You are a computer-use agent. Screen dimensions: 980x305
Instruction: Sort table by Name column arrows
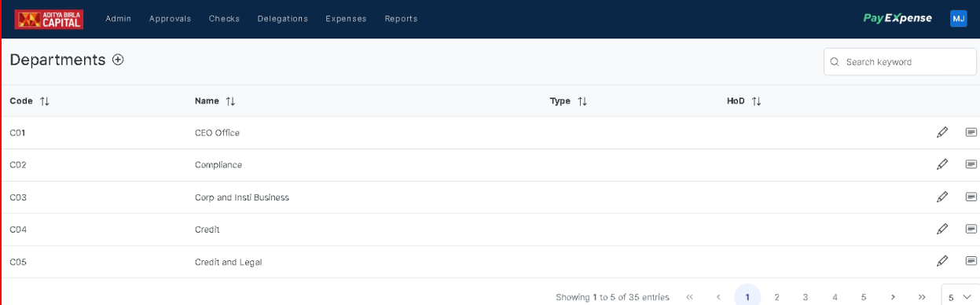(230, 101)
